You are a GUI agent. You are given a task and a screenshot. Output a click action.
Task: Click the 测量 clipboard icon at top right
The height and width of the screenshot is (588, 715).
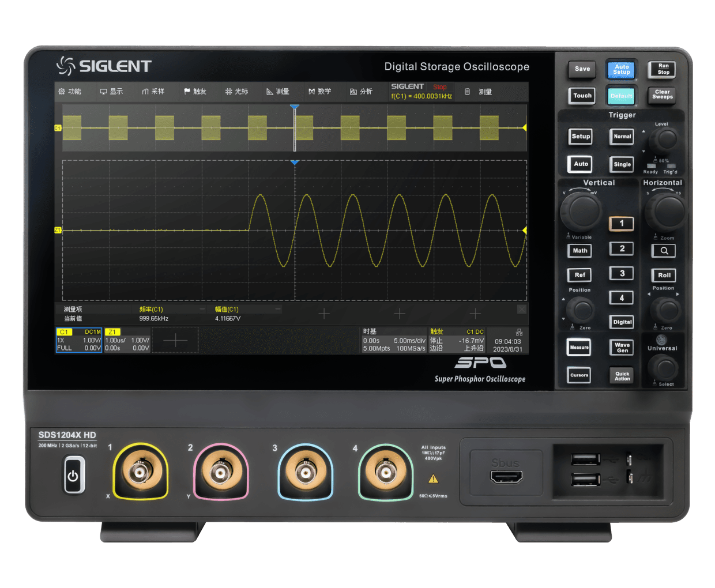click(x=467, y=91)
